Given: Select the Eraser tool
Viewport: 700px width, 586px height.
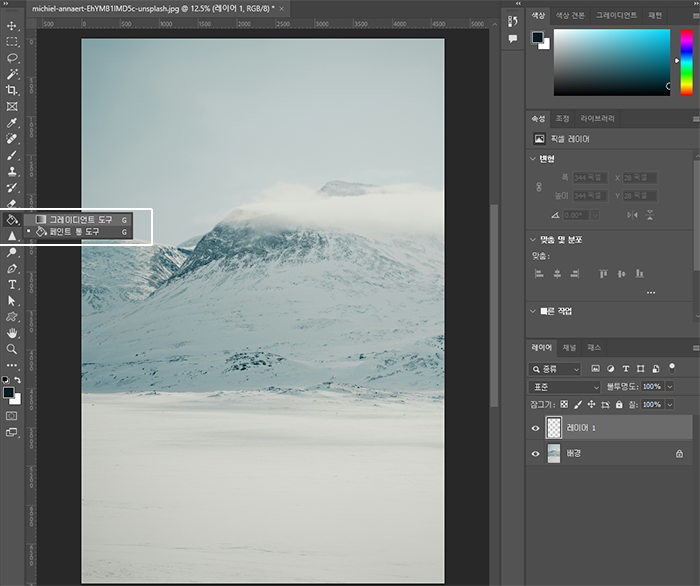Looking at the screenshot, I should (x=12, y=204).
